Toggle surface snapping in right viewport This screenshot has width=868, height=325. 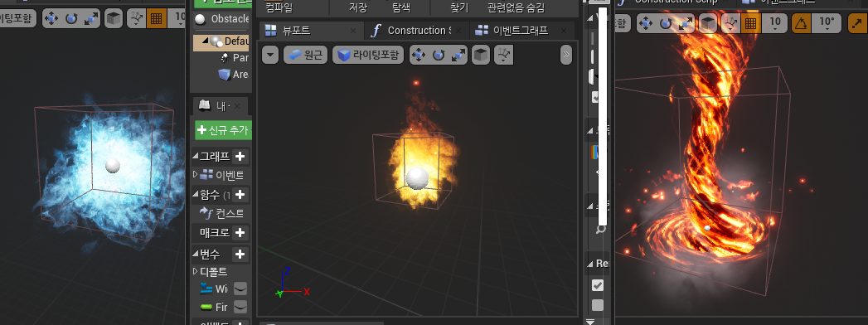pyautogui.click(x=730, y=23)
